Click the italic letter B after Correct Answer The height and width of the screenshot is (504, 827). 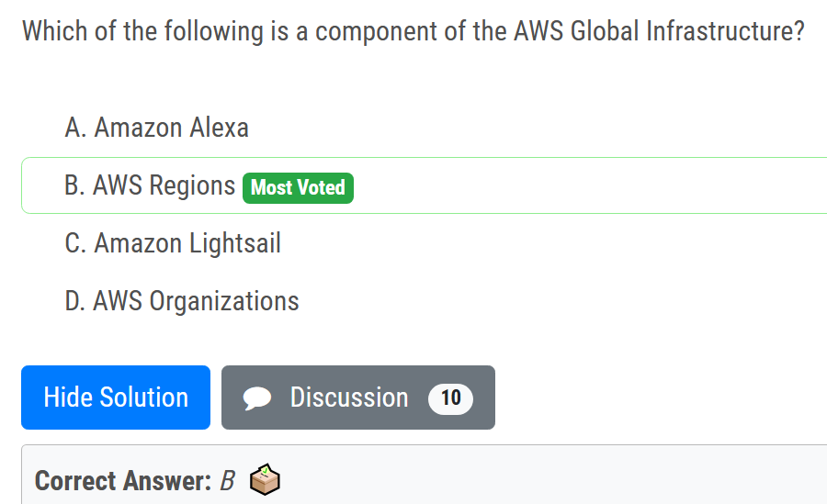tap(228, 481)
